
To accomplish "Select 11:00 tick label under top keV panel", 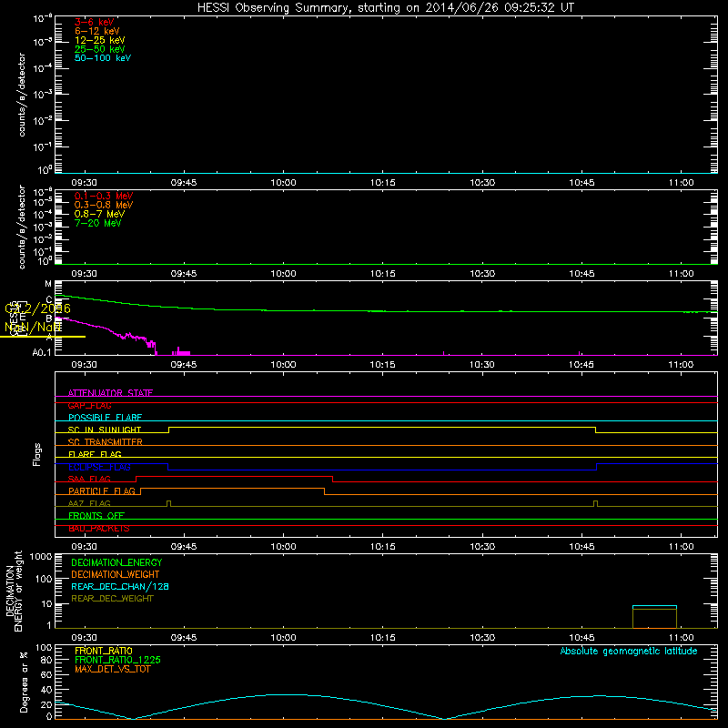I will tap(681, 183).
